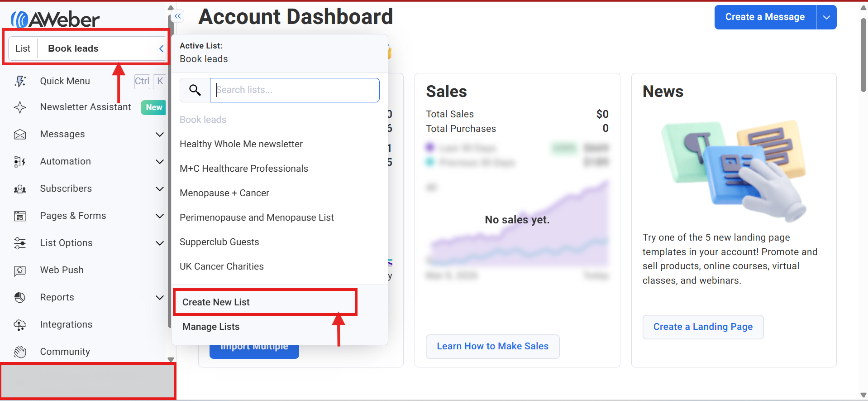Click the search magnifier icon
868x401 pixels.
(x=195, y=90)
